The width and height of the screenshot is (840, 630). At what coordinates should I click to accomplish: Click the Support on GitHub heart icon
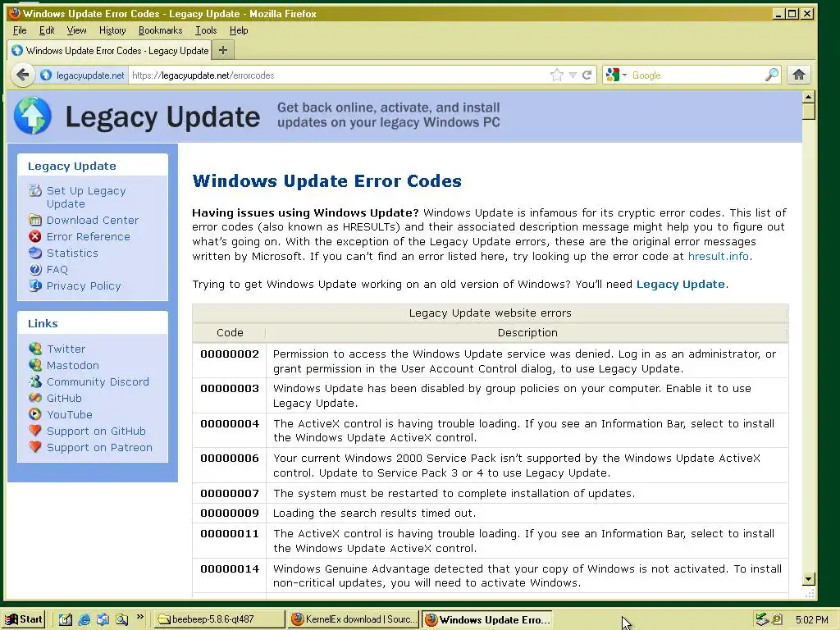35,431
